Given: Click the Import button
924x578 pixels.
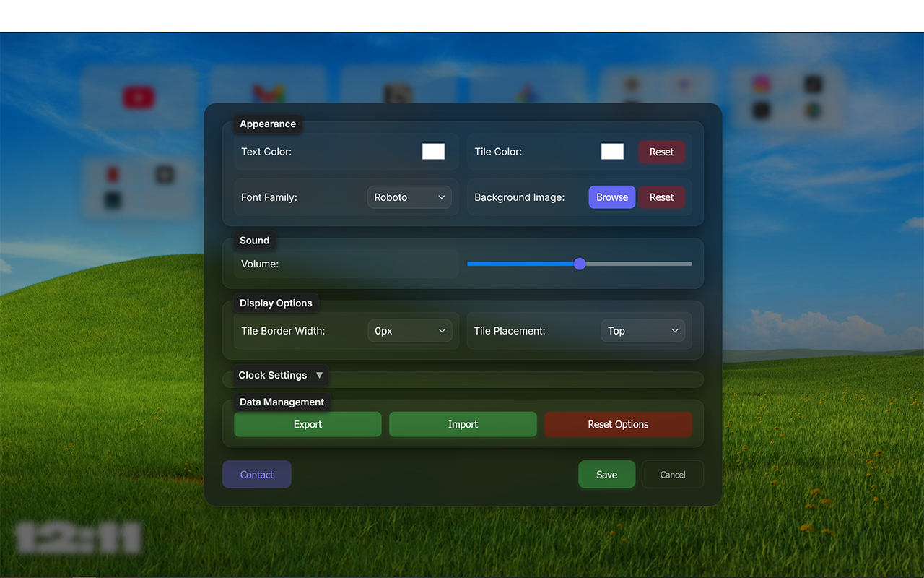Looking at the screenshot, I should click(x=463, y=424).
